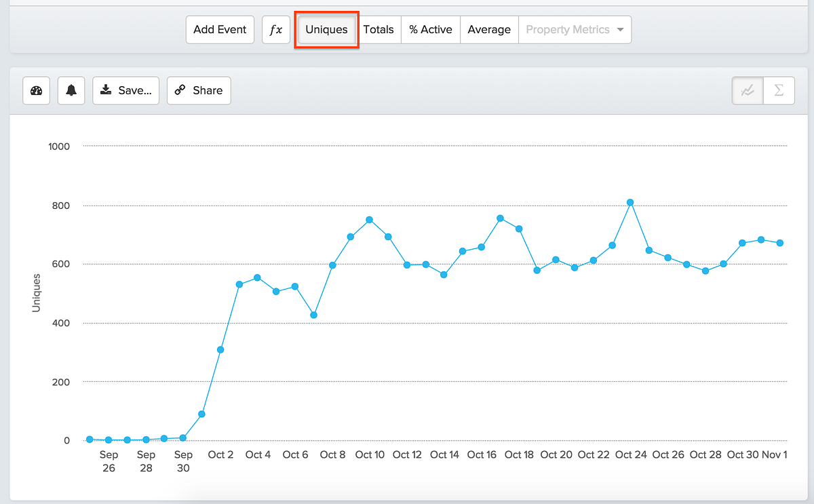Open the Share dialog

click(x=199, y=90)
